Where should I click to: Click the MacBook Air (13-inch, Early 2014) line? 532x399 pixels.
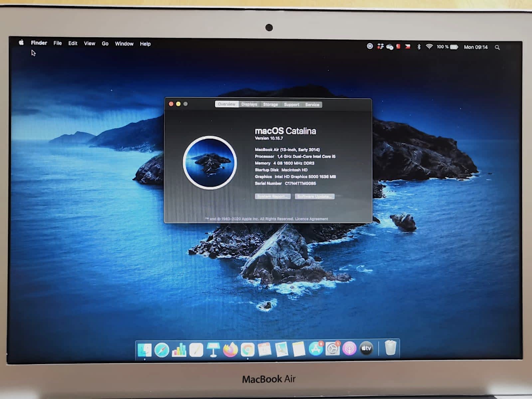pyautogui.click(x=287, y=150)
